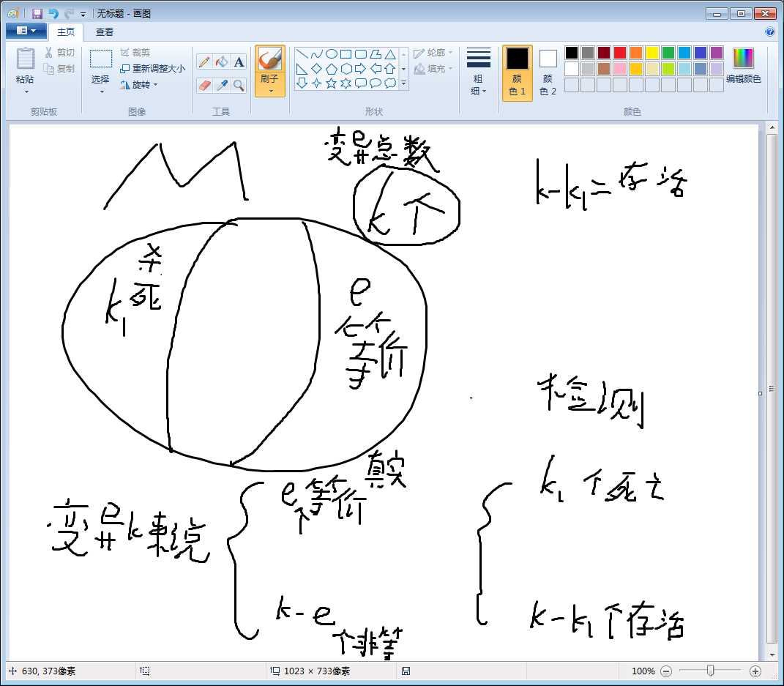Select the Eraser tool

coord(204,86)
